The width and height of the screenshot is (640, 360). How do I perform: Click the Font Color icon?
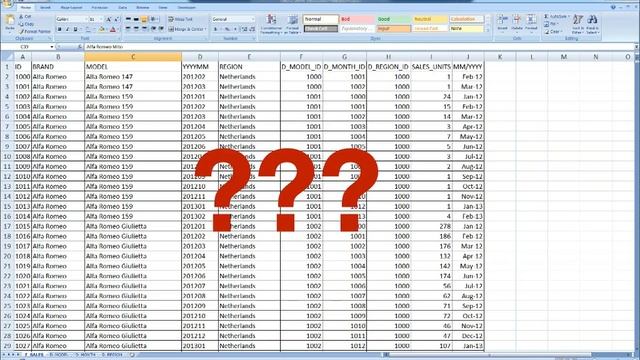coord(113,29)
